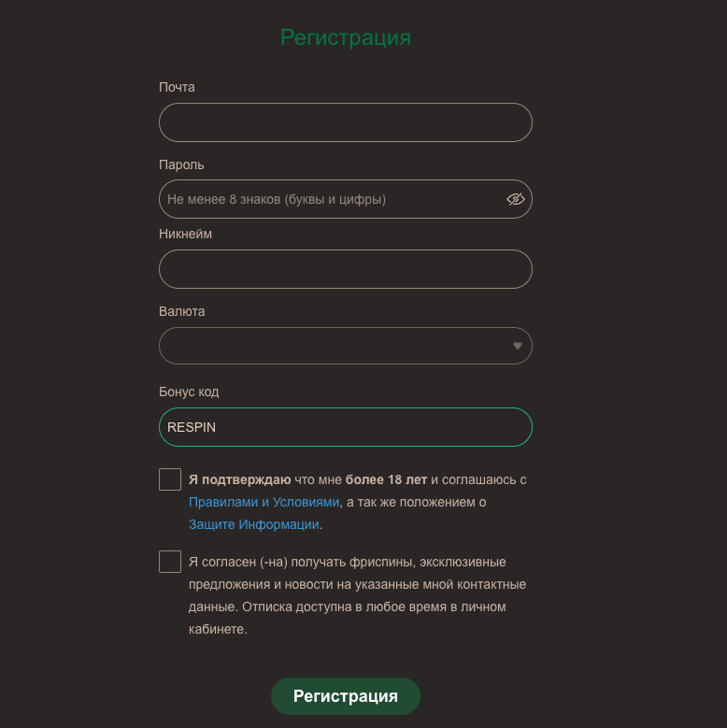Open the Защите Информации link
Viewport: 727px width, 728px height.
point(253,524)
